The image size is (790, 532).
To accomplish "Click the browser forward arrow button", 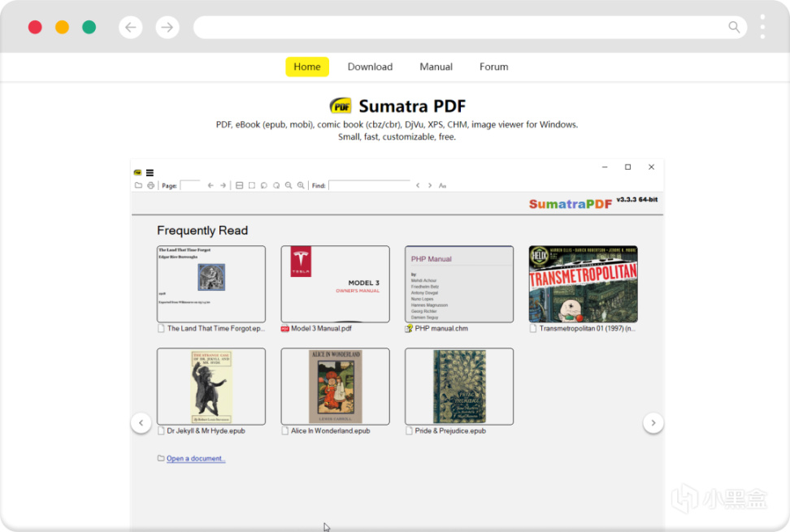I will pyautogui.click(x=167, y=27).
